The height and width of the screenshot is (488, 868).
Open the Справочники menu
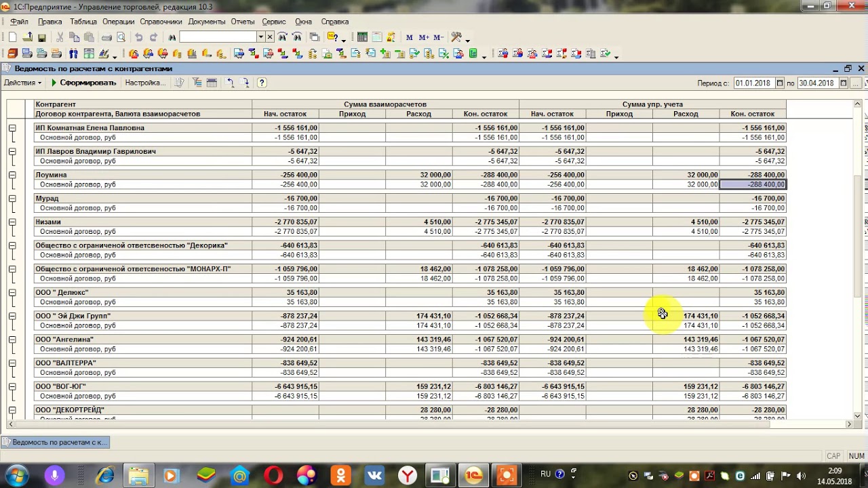[161, 22]
